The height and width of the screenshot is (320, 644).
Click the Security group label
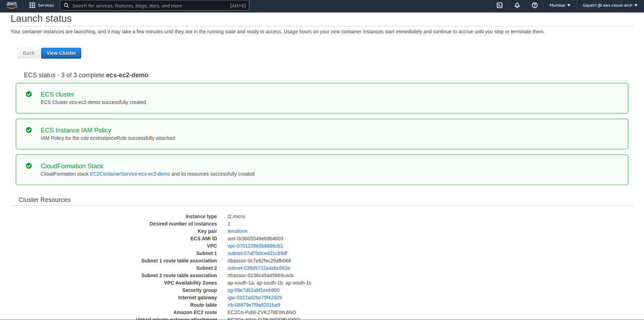click(200, 290)
